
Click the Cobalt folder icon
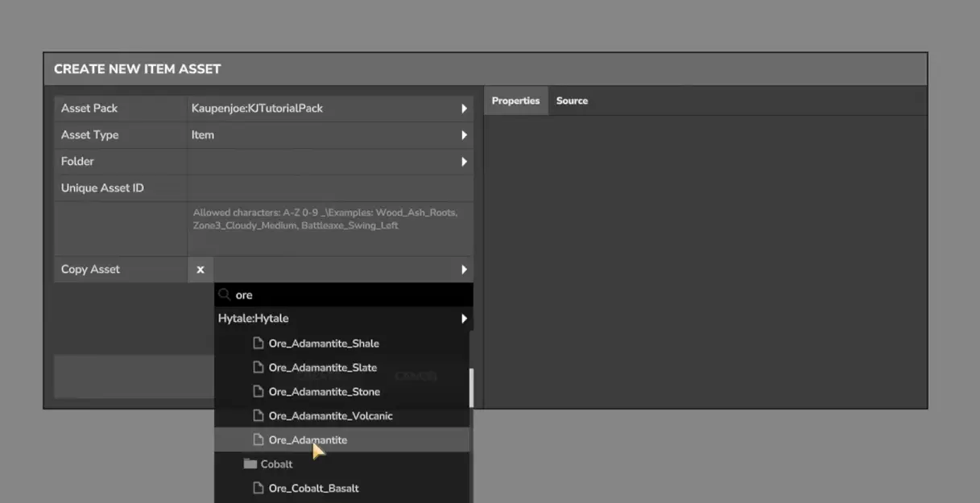pyautogui.click(x=250, y=464)
